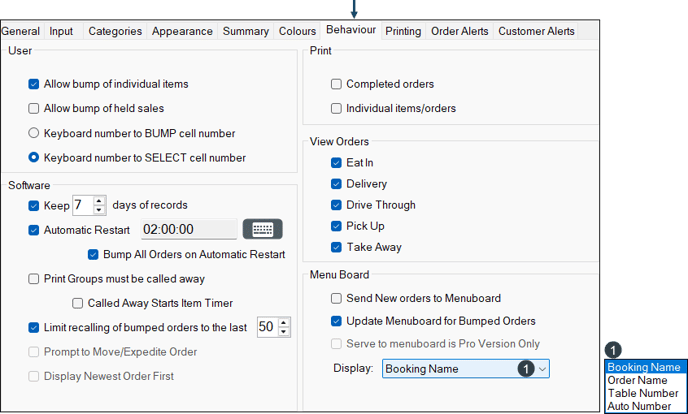Toggle the Delivery view orders checkbox
The height and width of the screenshot is (414, 688).
pyautogui.click(x=336, y=184)
